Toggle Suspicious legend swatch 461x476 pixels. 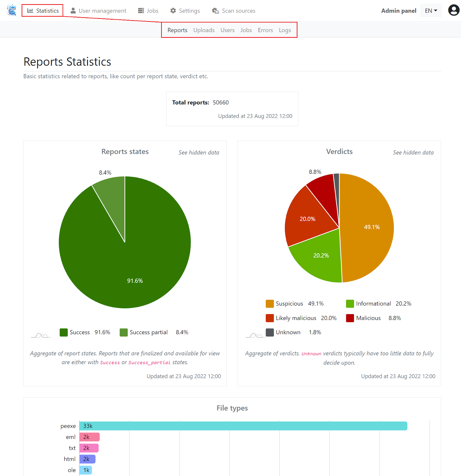click(x=270, y=304)
